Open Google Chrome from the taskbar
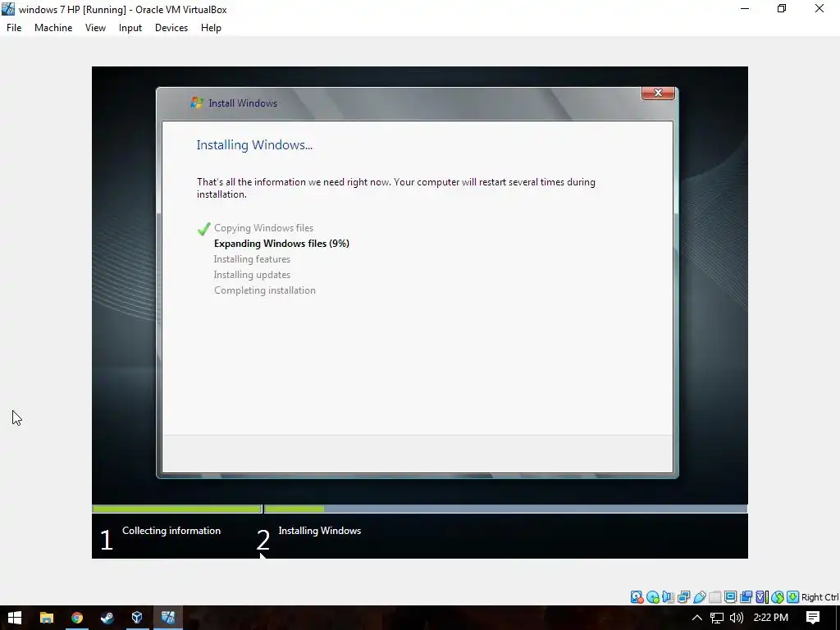 (77, 618)
